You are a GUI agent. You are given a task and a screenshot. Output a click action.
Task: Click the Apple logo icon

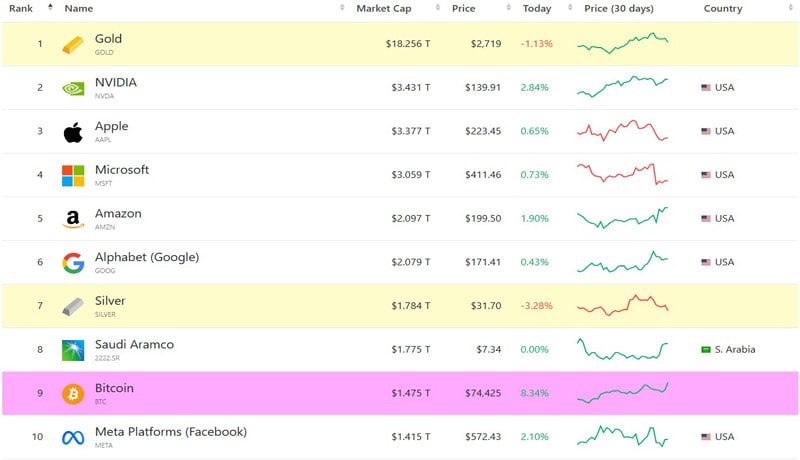[x=73, y=132]
